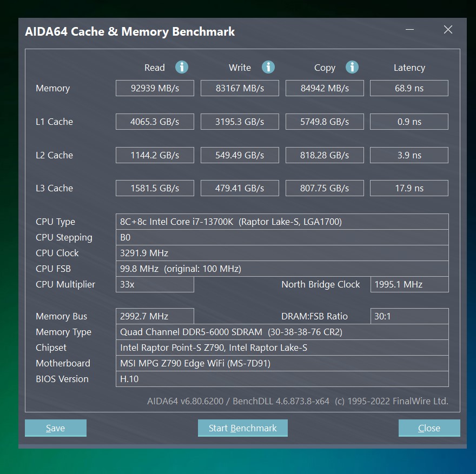Image resolution: width=476 pixels, height=474 pixels.
Task: Click the info icon next to Copy
Action: 352,68
